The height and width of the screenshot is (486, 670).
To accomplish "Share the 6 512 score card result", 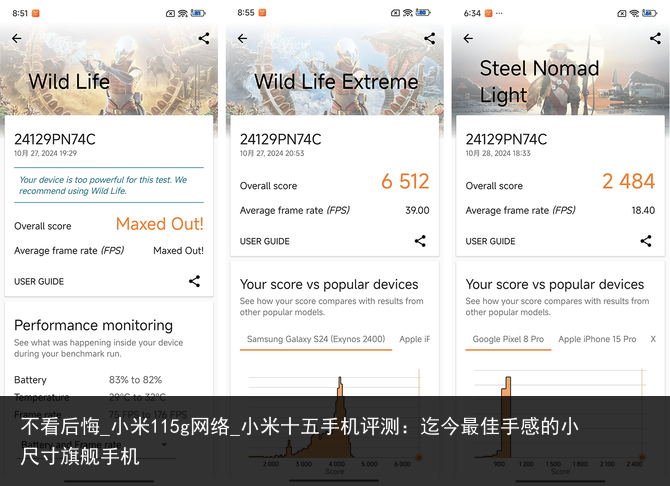I will (420, 241).
